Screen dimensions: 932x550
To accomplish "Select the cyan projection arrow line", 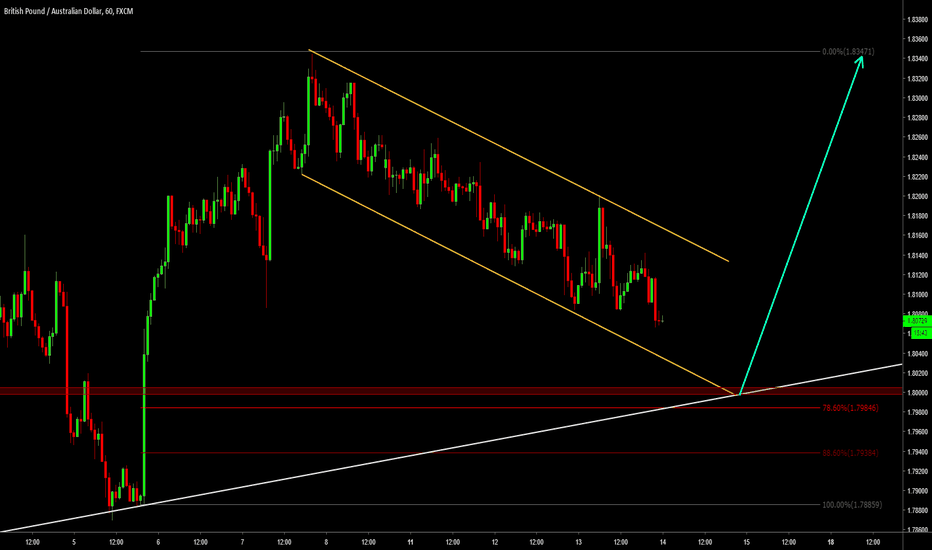I will click(801, 226).
